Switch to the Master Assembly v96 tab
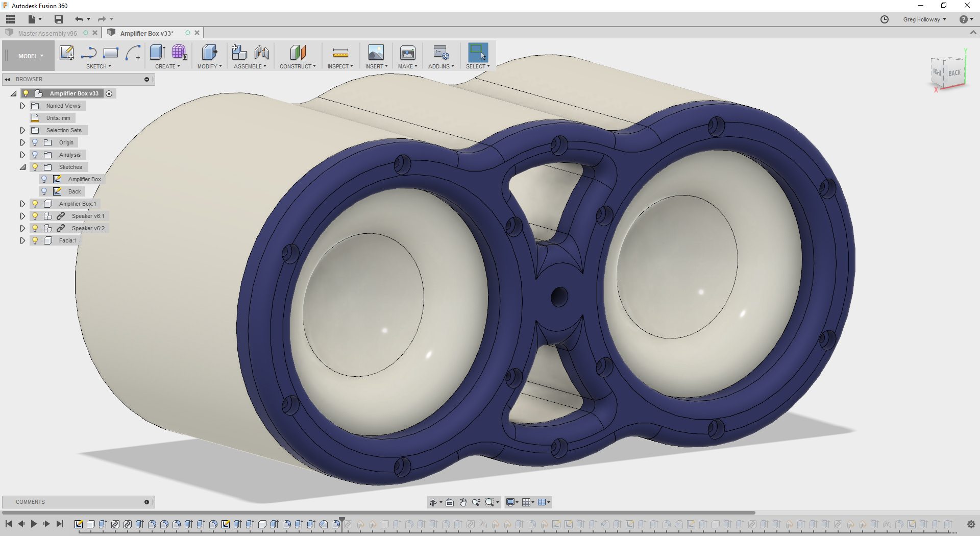The height and width of the screenshot is (536, 980). coord(48,33)
